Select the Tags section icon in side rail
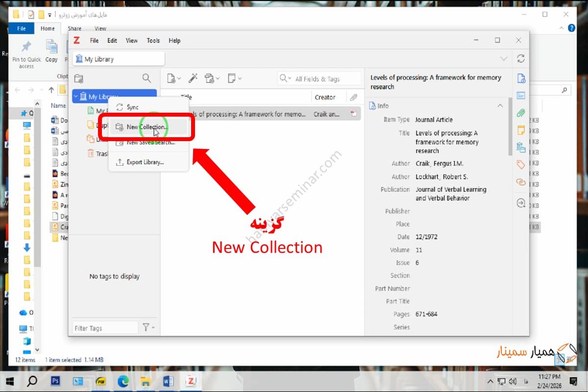This screenshot has width=588, height=392. coord(521,165)
